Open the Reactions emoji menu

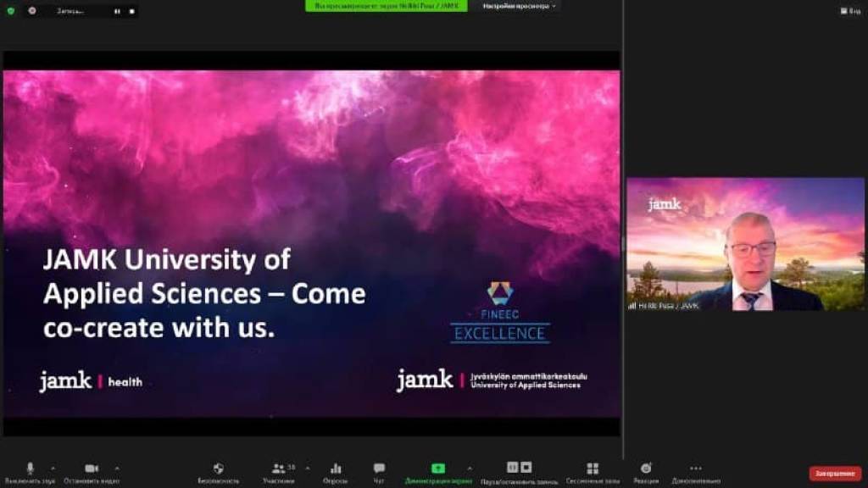tap(646, 469)
